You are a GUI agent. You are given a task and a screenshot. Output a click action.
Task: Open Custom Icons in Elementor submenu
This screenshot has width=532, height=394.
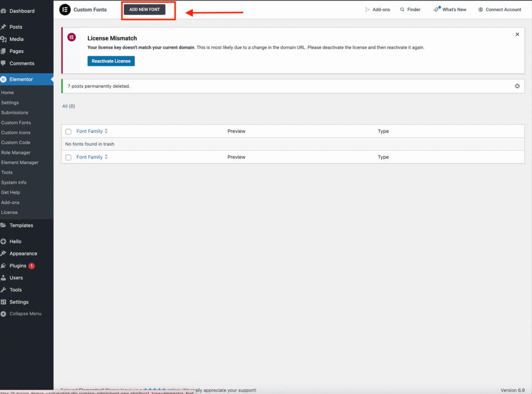[x=16, y=132]
